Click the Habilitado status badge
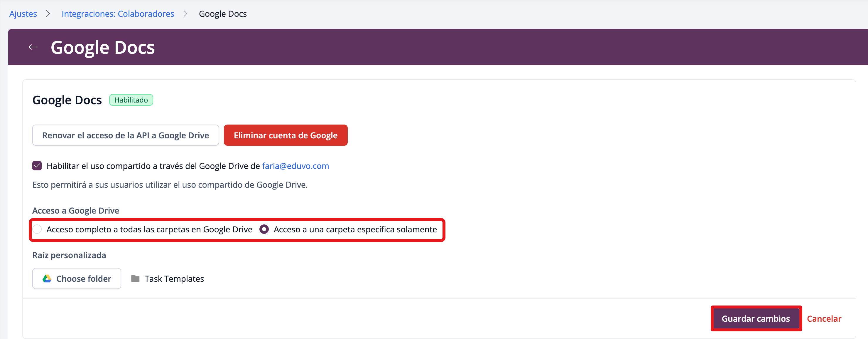The height and width of the screenshot is (339, 868). (x=131, y=100)
